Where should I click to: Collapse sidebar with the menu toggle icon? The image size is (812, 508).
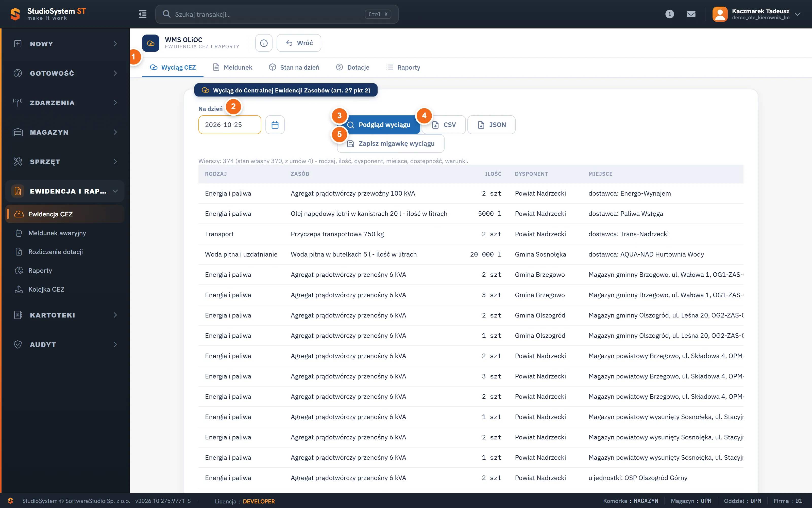[x=143, y=14]
